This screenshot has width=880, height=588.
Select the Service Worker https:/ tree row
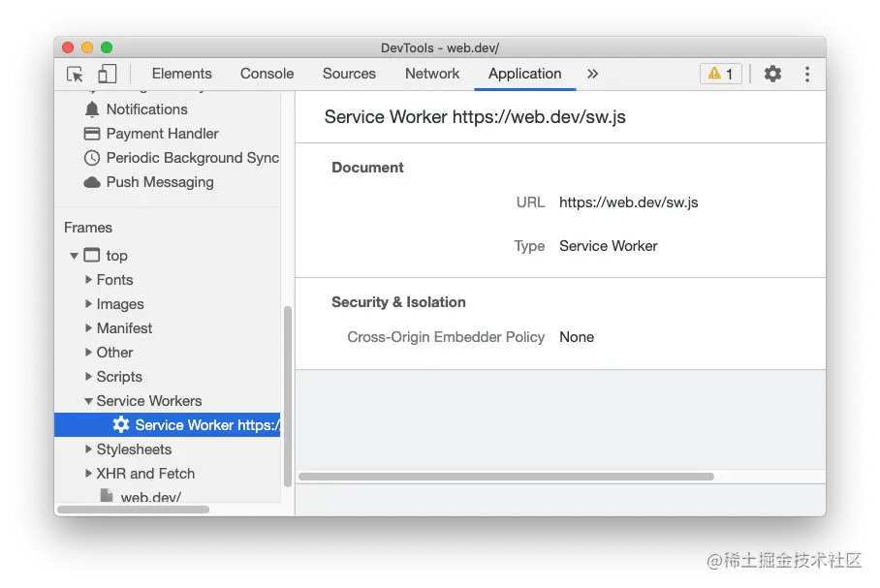point(168,424)
